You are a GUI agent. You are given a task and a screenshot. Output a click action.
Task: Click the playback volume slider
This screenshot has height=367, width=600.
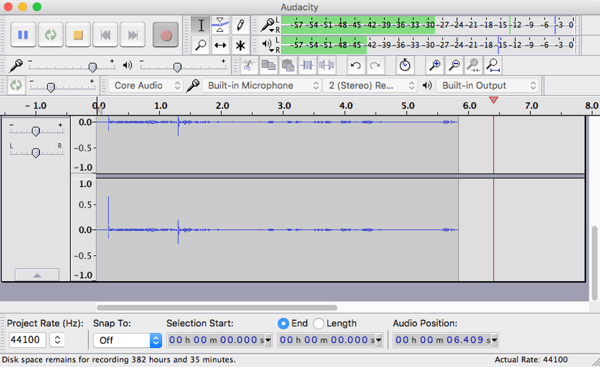click(x=183, y=67)
